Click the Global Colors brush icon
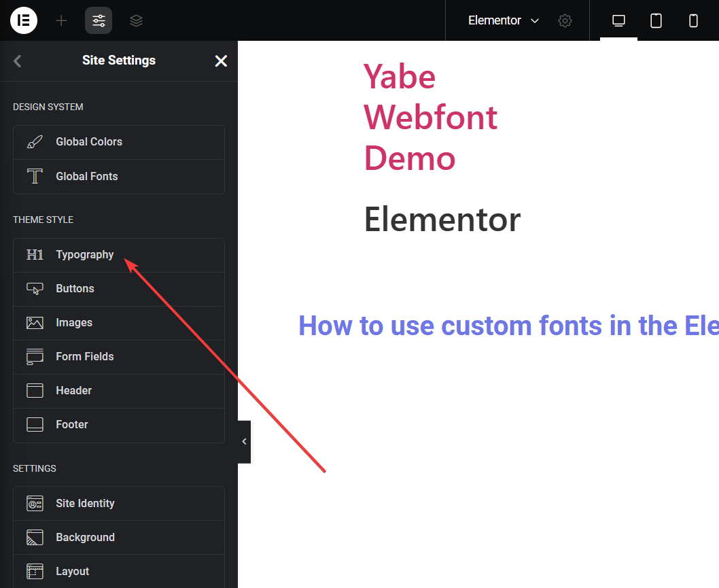 tap(35, 142)
